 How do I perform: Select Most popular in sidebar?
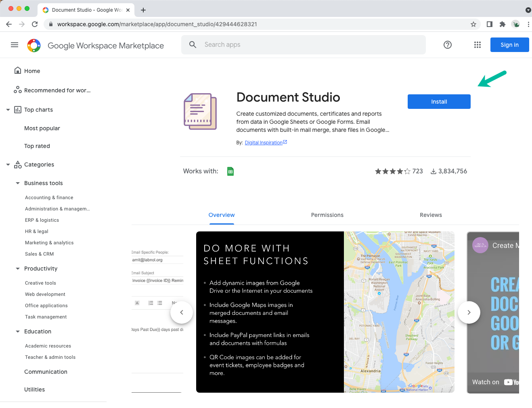pyautogui.click(x=42, y=128)
